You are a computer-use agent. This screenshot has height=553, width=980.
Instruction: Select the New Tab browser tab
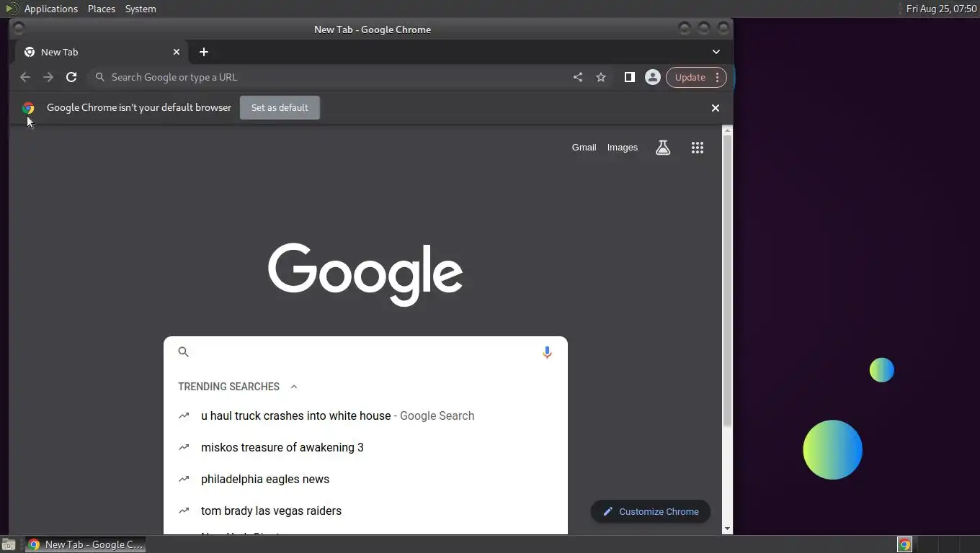(x=102, y=52)
